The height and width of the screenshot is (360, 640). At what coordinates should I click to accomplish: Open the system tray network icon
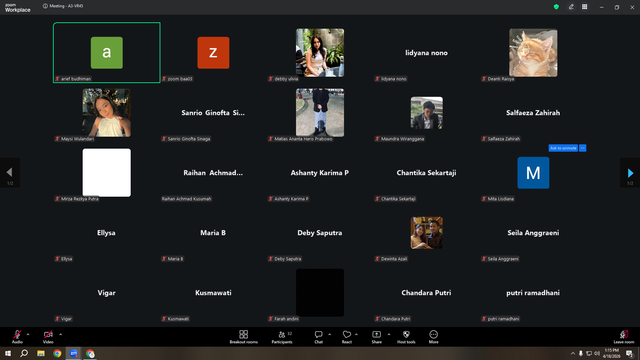click(589, 353)
